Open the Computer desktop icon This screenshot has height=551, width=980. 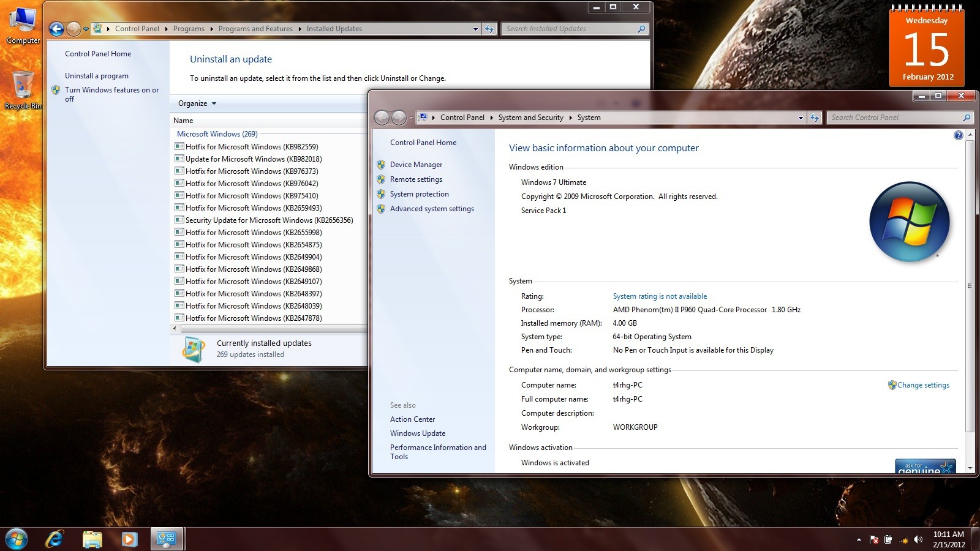[x=23, y=26]
